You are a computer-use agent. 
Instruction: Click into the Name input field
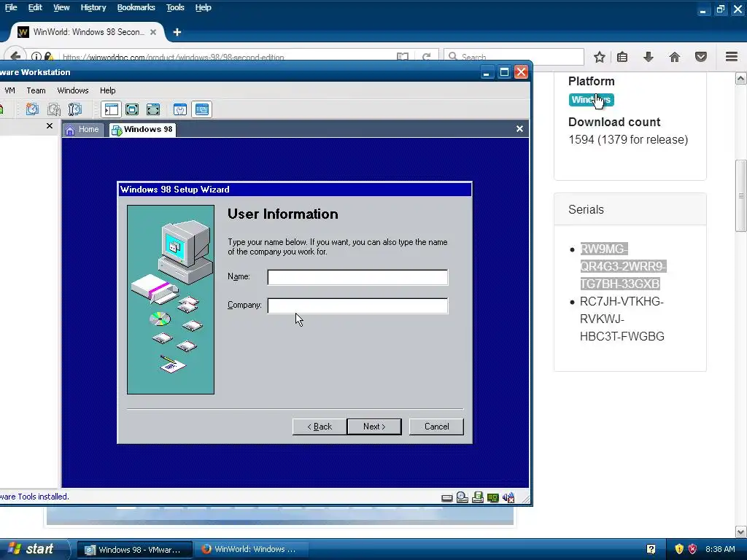(357, 277)
